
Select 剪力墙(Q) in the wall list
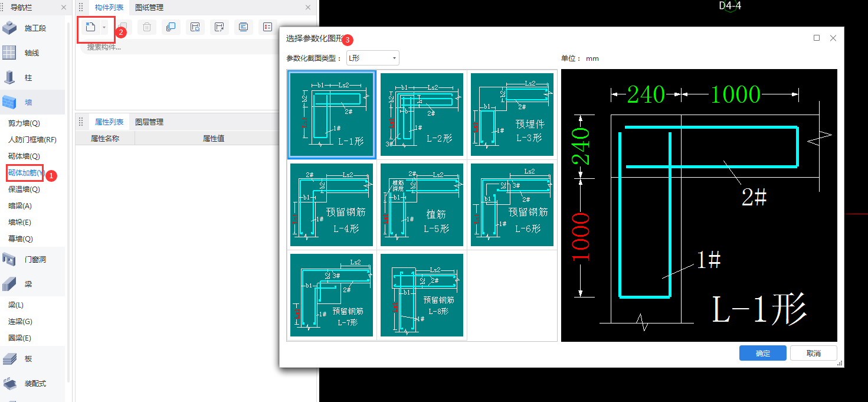24,123
